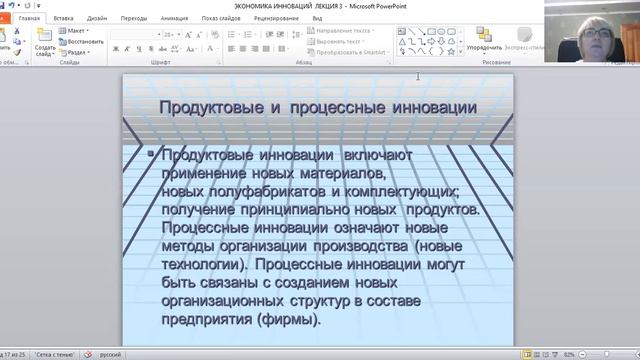Open the Главная ribbon tab
Image resolution: width=640 pixels, height=360 pixels.
tap(29, 18)
